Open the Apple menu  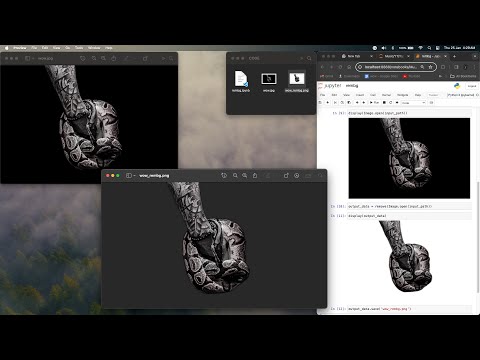pyautogui.click(x=6, y=48)
